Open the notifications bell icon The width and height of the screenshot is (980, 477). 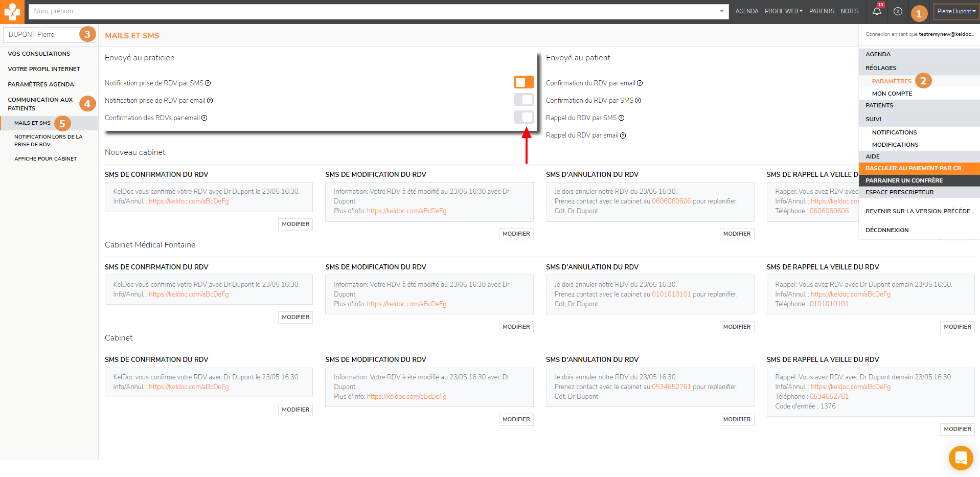[877, 11]
